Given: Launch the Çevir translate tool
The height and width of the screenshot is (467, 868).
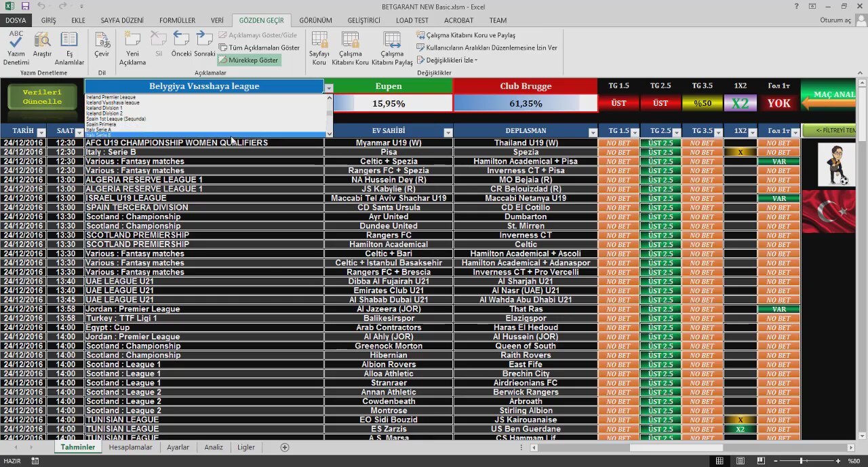Looking at the screenshot, I should pos(102,44).
